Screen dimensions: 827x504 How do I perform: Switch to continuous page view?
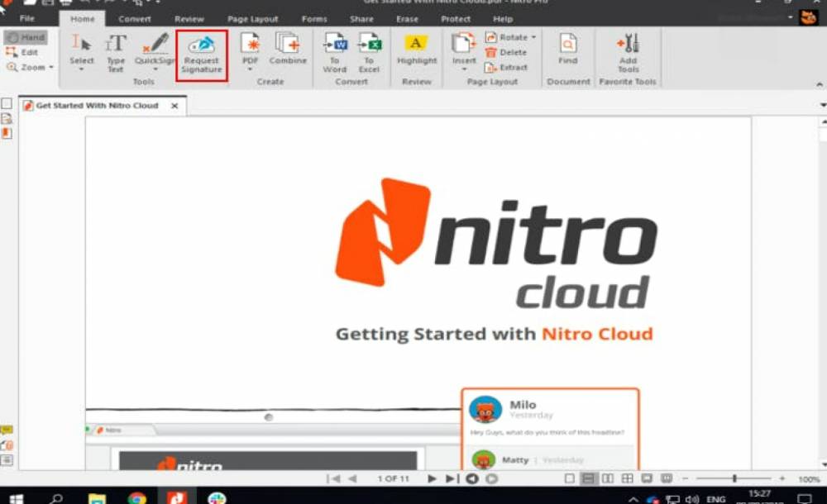click(587, 478)
